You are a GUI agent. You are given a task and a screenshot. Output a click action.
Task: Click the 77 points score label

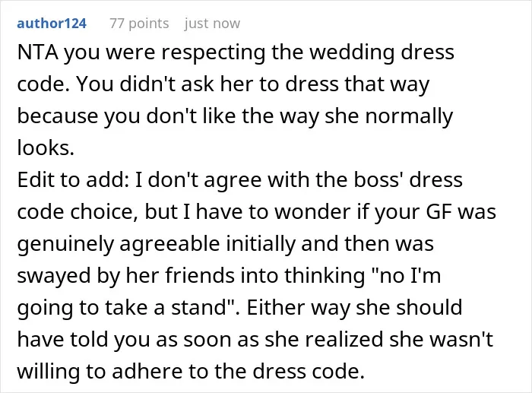click(x=139, y=24)
